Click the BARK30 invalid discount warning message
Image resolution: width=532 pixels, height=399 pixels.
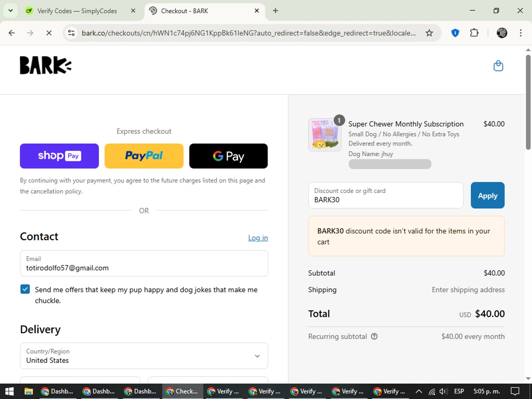coord(406,236)
